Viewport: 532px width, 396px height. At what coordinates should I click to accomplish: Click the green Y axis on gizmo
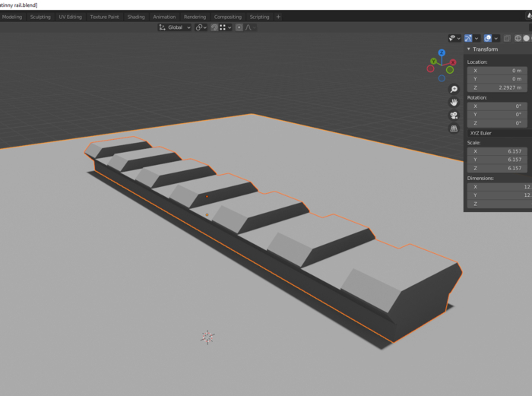click(x=434, y=61)
